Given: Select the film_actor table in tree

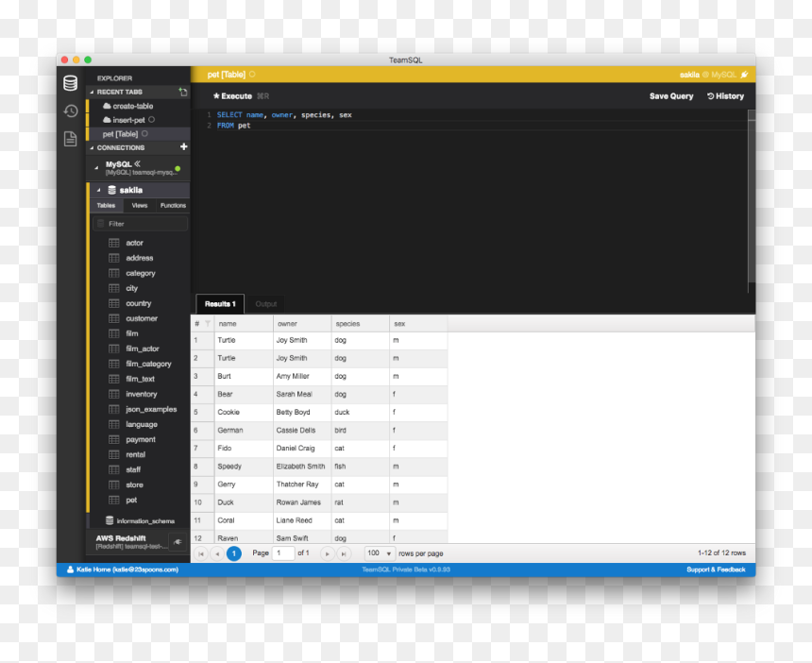Looking at the screenshot, I should [x=142, y=349].
